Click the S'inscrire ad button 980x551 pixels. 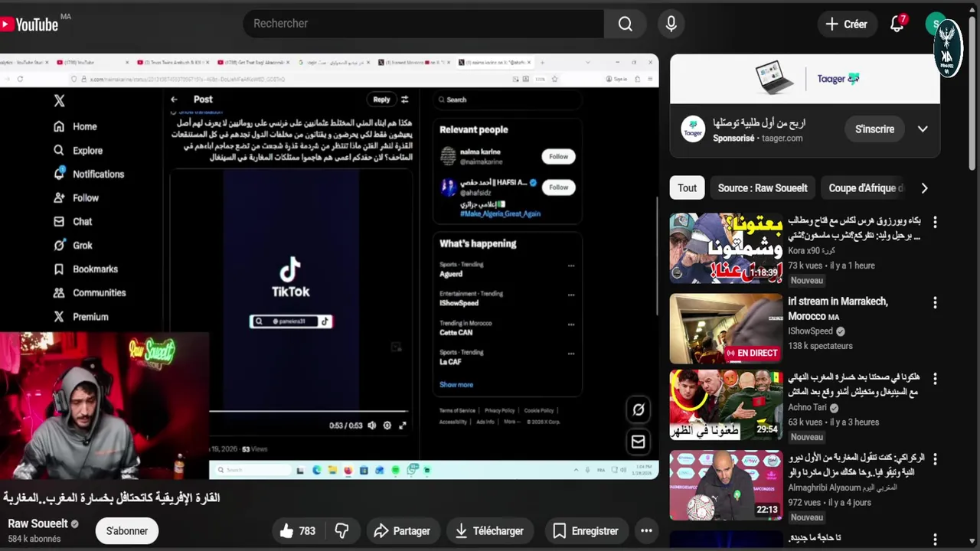[x=874, y=129]
